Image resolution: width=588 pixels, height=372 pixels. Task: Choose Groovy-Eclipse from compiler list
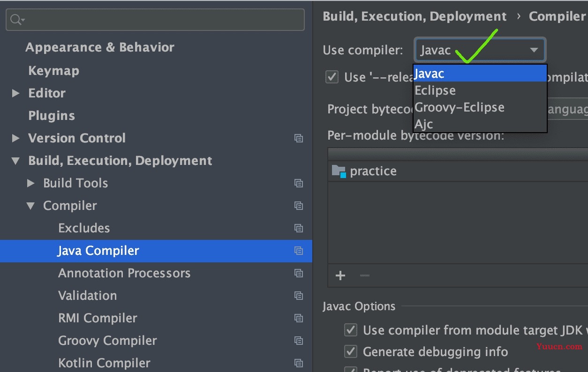(480, 107)
